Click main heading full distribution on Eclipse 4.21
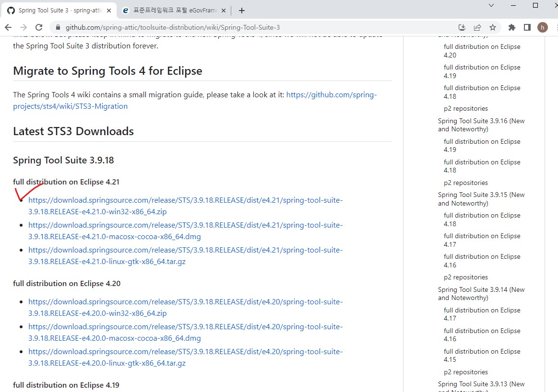Image resolution: width=558 pixels, height=392 pixels. click(66, 182)
